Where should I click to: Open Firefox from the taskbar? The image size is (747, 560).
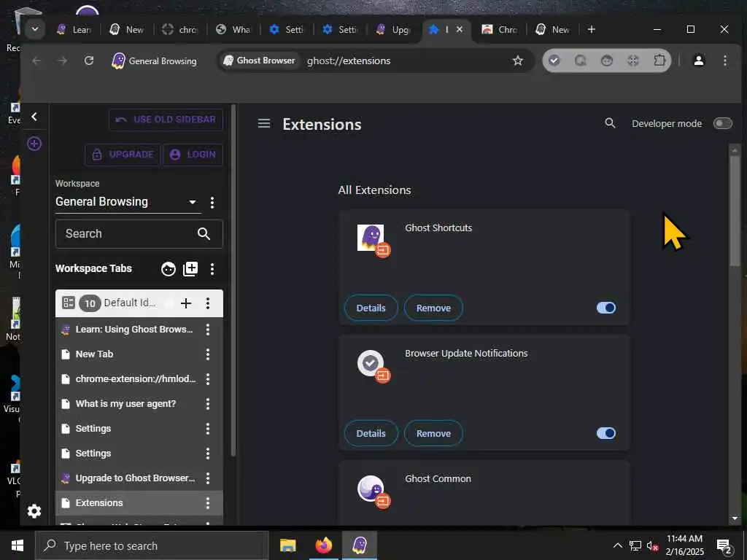tap(323, 545)
